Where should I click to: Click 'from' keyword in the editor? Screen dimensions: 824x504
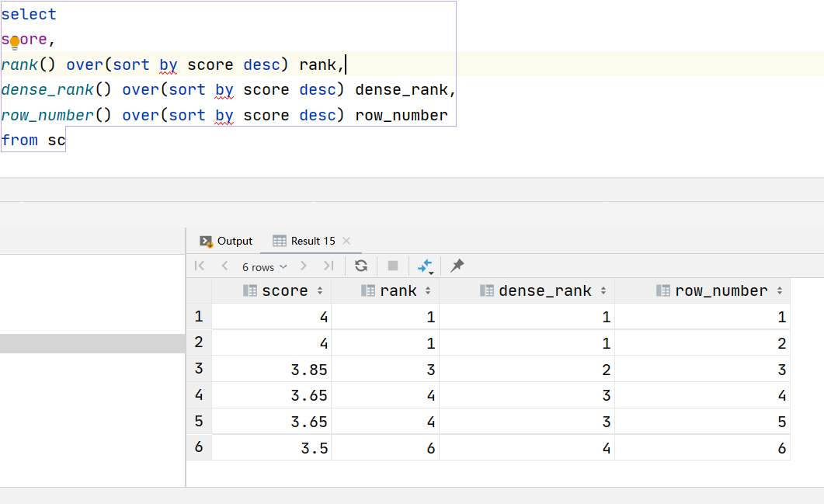pyautogui.click(x=20, y=141)
